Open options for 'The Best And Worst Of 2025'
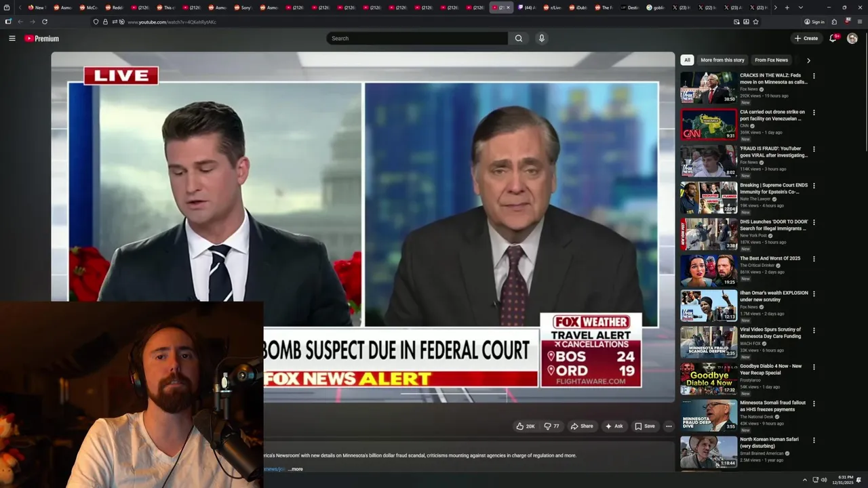Image resolution: width=868 pixels, height=488 pixels. tap(814, 259)
